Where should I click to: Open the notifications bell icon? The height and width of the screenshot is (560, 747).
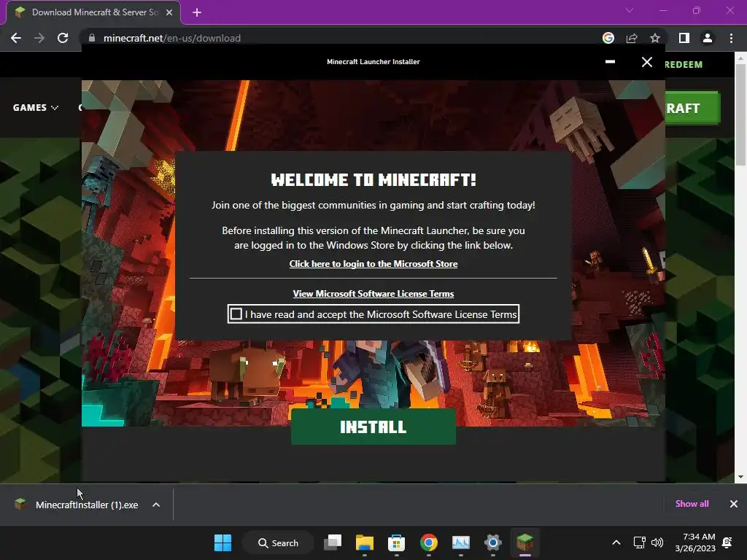(x=727, y=542)
